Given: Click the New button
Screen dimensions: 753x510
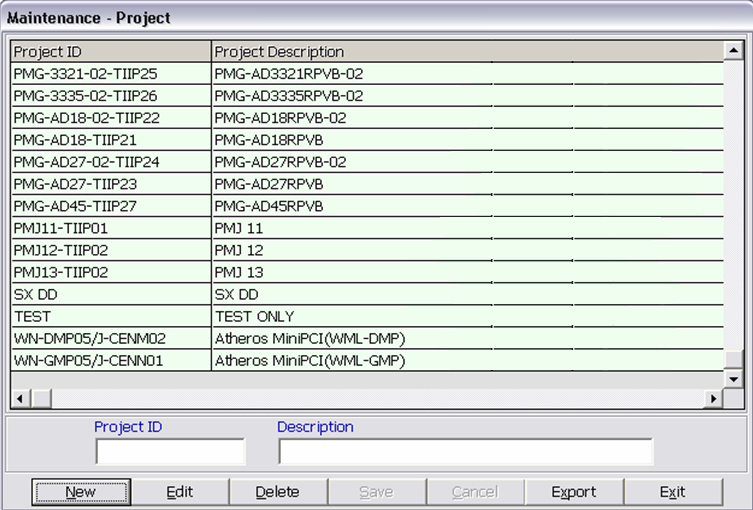Looking at the screenshot, I should coord(81,492).
